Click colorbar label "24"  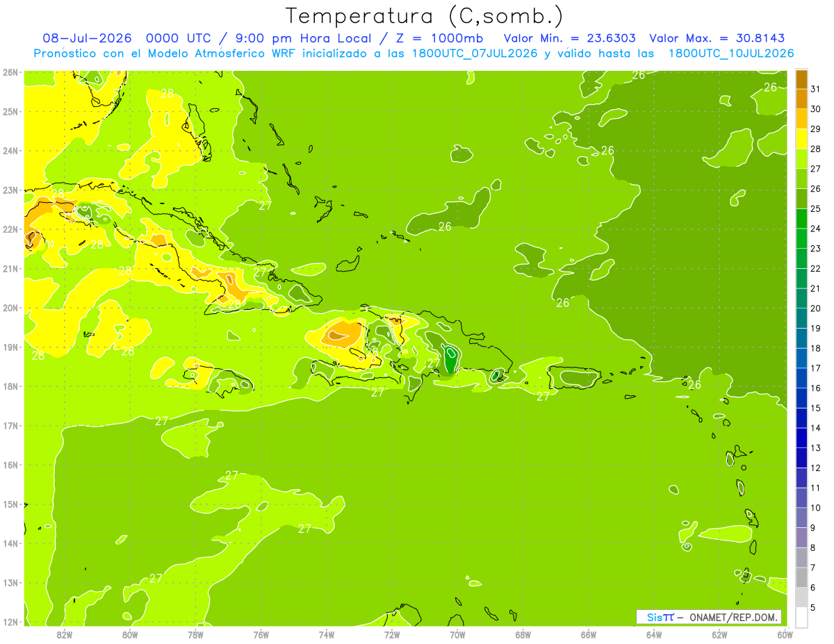(x=815, y=229)
